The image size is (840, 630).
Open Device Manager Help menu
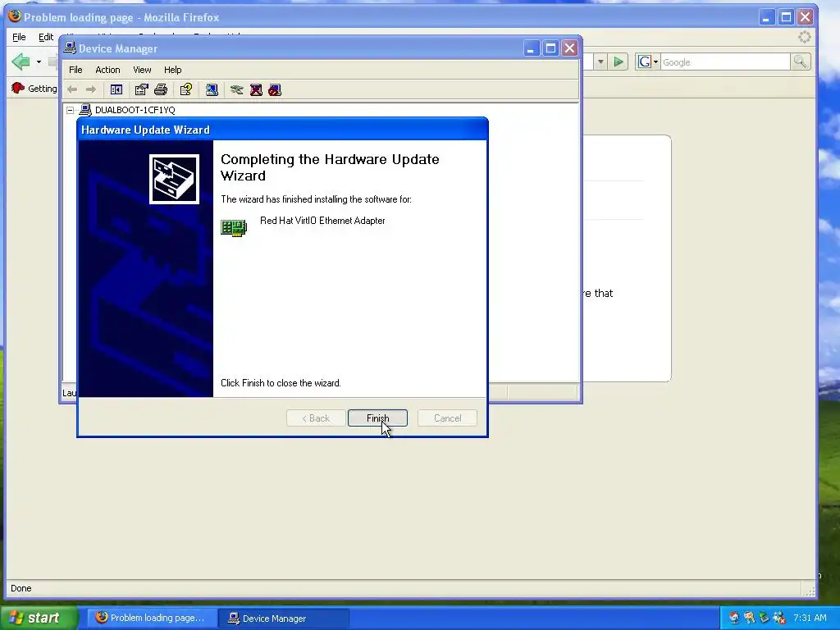point(172,70)
